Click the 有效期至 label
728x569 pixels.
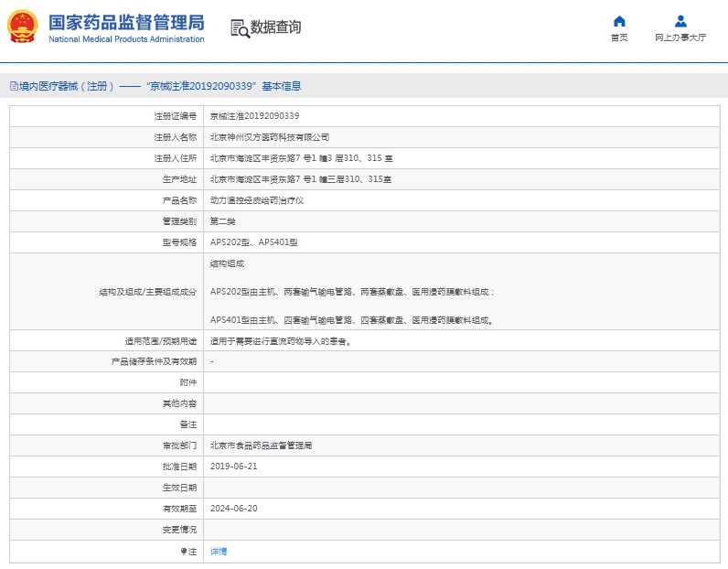[x=179, y=509]
